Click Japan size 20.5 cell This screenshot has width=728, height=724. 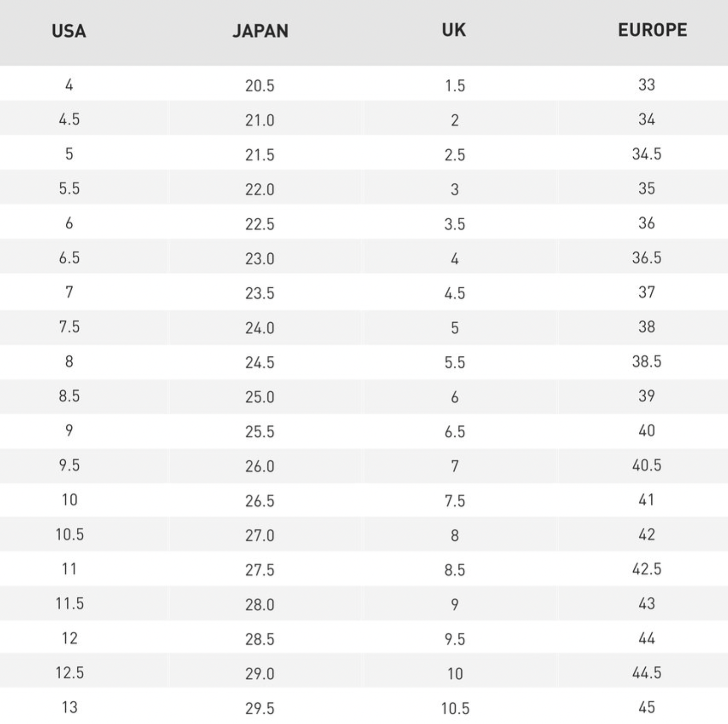tap(260, 86)
